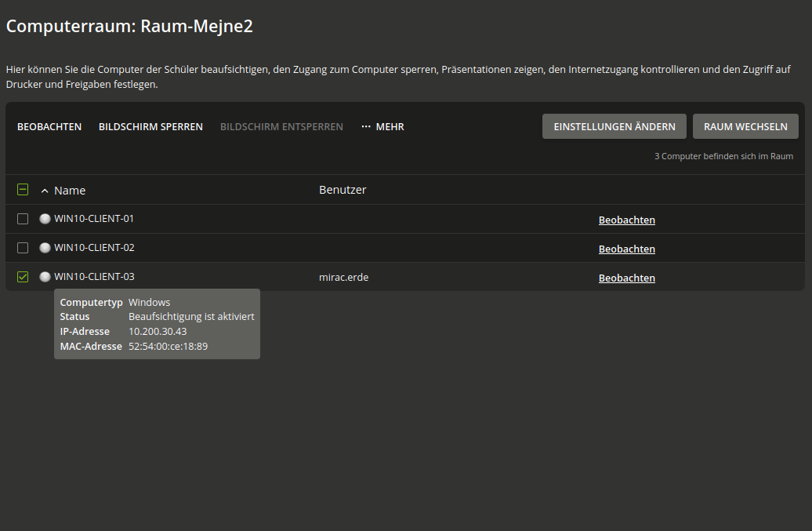Select the WIN10-CLIENT-02 checkbox
812x531 pixels.
click(x=23, y=248)
